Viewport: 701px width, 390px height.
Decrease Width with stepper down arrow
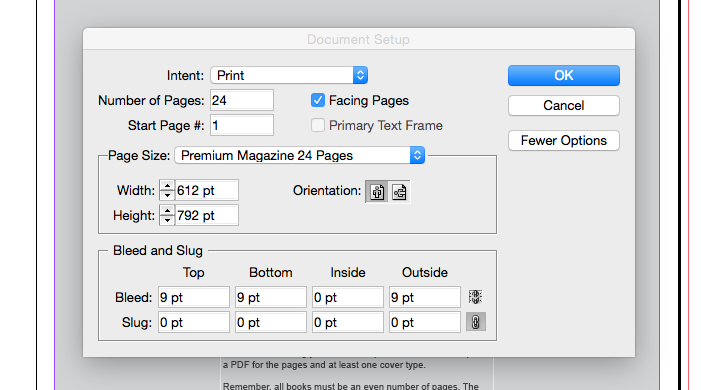coord(167,195)
